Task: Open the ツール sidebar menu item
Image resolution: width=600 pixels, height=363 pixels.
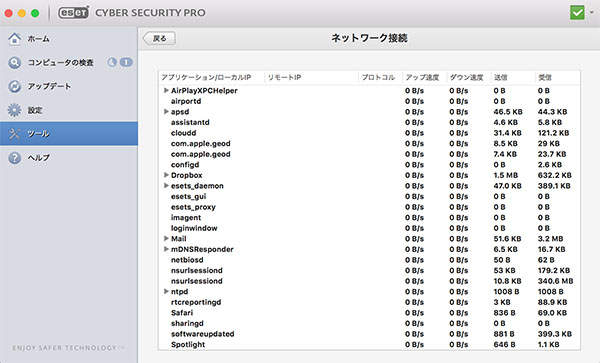Action: pos(69,133)
